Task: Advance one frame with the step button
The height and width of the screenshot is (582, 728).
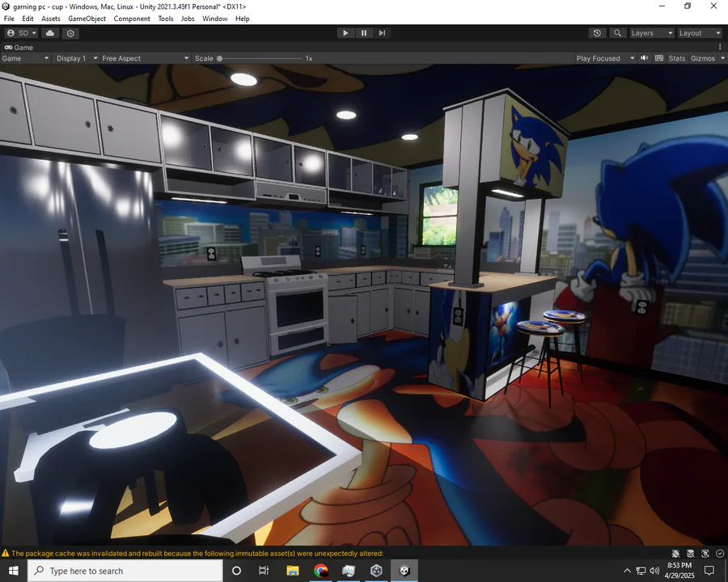Action: tap(382, 33)
